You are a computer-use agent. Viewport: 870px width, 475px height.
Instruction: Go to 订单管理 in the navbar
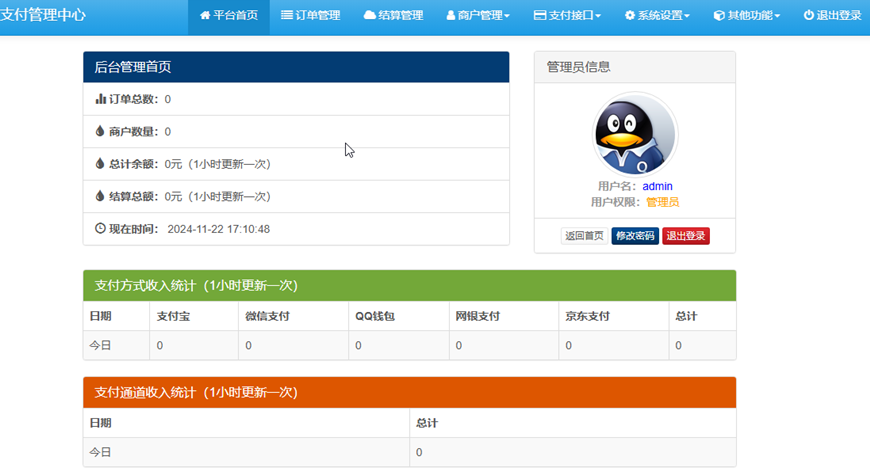click(x=311, y=16)
